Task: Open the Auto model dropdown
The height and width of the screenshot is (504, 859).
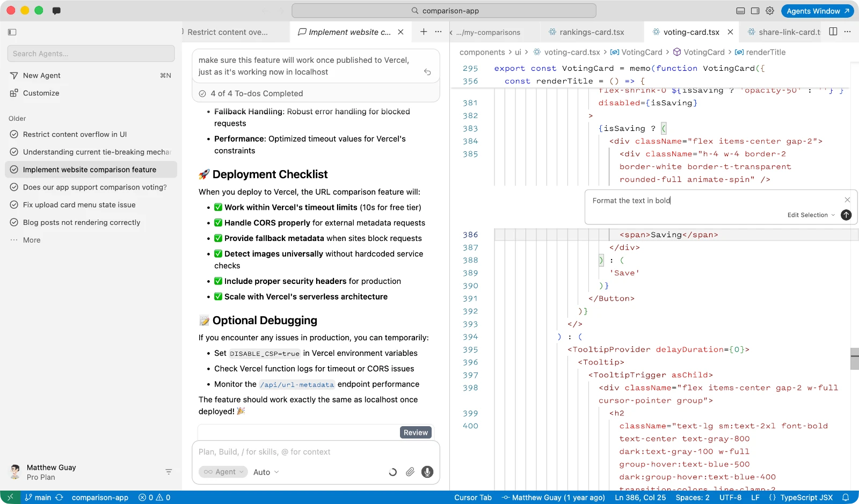Action: [x=266, y=472]
